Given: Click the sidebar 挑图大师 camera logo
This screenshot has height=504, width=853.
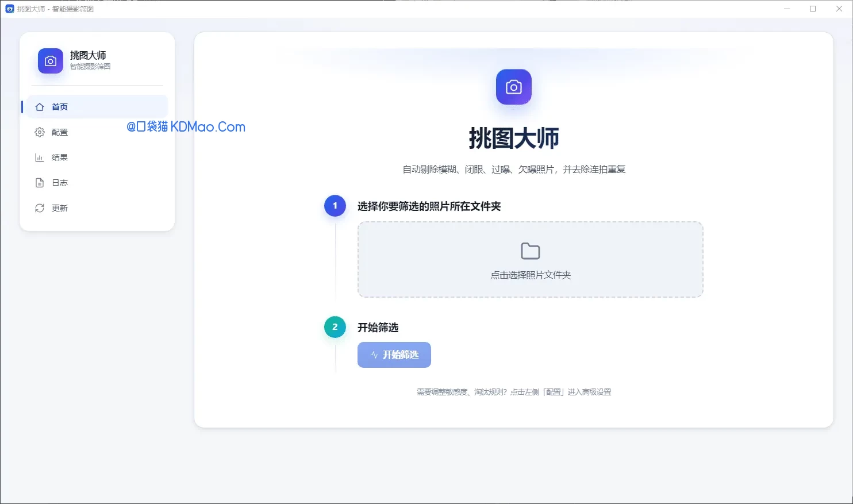Looking at the screenshot, I should [x=51, y=61].
